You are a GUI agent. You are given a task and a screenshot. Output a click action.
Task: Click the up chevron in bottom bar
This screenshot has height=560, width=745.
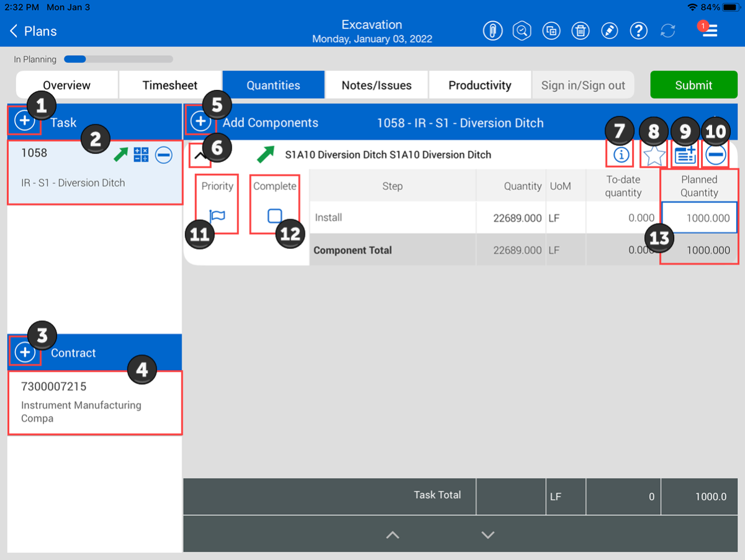[392, 535]
